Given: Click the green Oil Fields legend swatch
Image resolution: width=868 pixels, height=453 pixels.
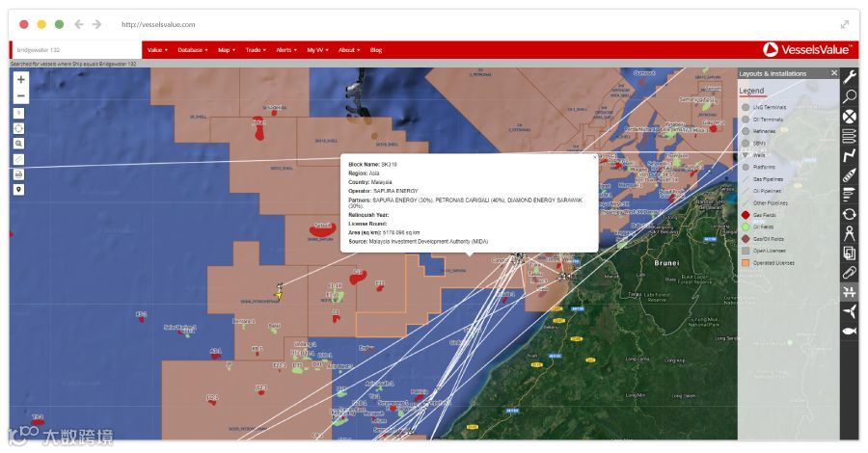Looking at the screenshot, I should tap(746, 226).
